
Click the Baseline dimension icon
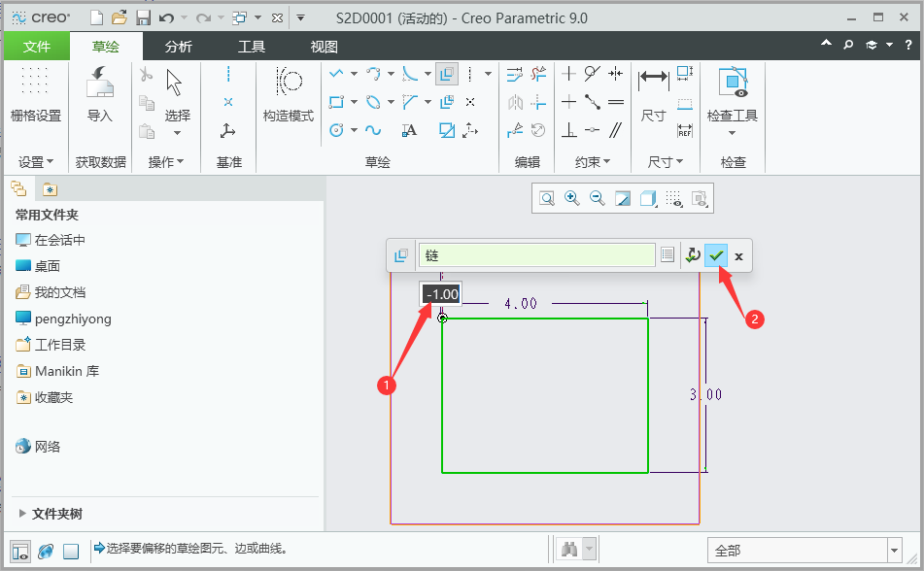coord(685,104)
